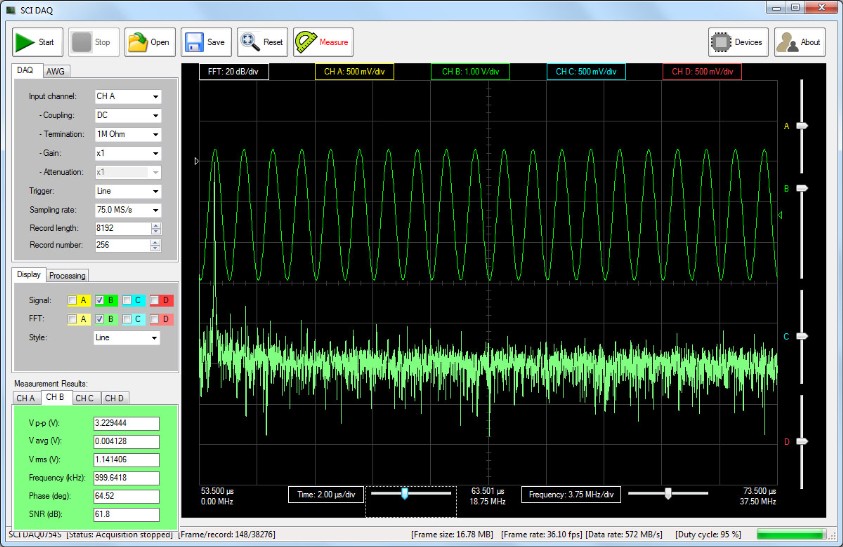This screenshot has height=547, width=843.
Task: Click the CH A 500 mV/div scale button
Action: point(354,72)
